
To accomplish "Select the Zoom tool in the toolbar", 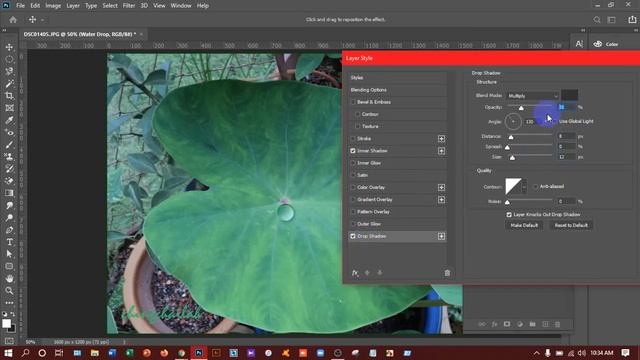I will 9,291.
